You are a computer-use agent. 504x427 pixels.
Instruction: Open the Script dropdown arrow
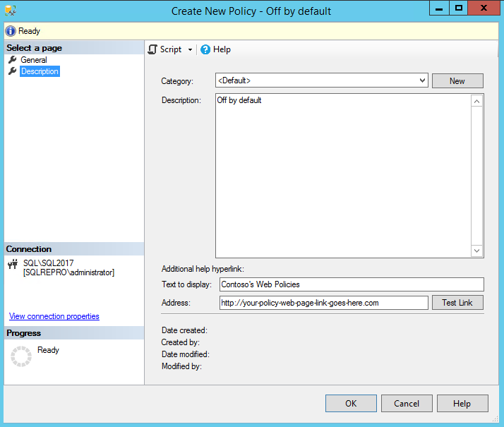[x=191, y=50]
